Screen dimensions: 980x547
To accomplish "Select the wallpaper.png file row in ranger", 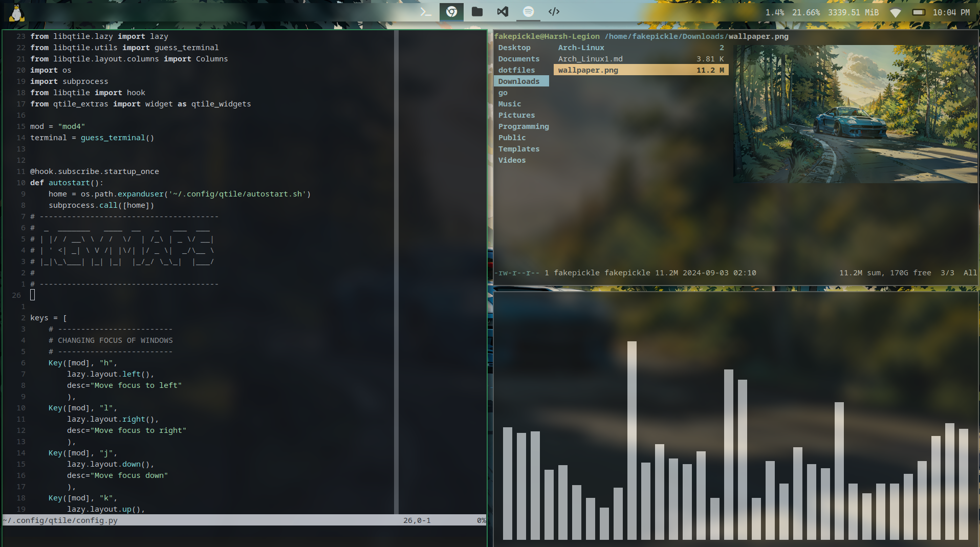I will coord(641,70).
